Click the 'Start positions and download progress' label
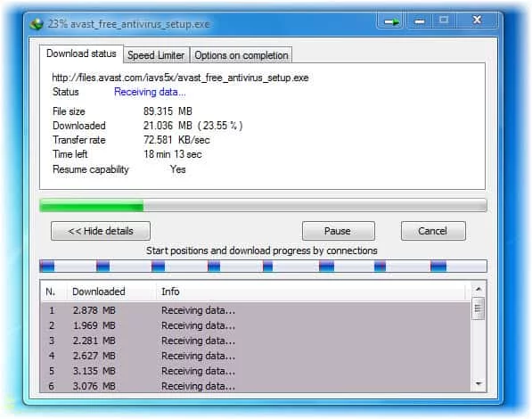The width and height of the screenshot is (532, 419). pyautogui.click(x=262, y=251)
